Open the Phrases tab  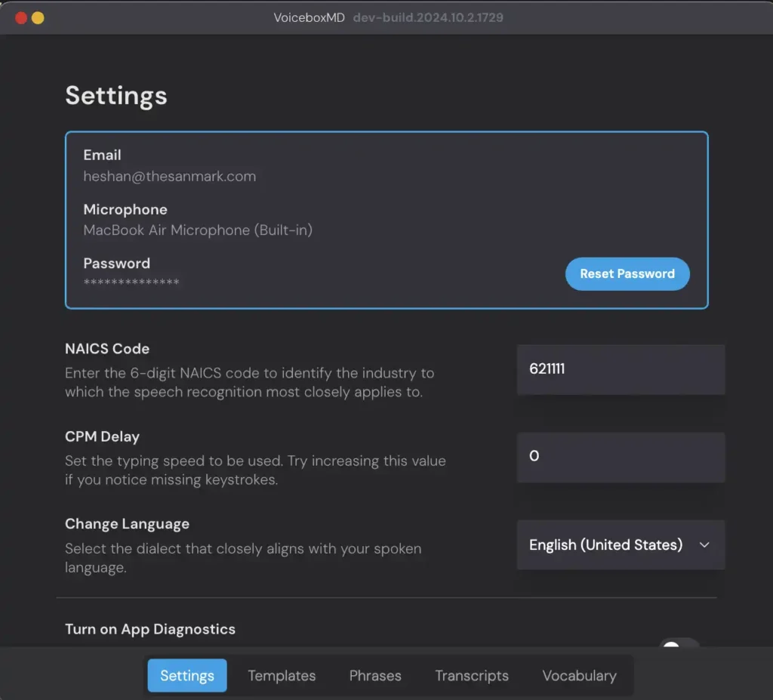click(x=375, y=675)
